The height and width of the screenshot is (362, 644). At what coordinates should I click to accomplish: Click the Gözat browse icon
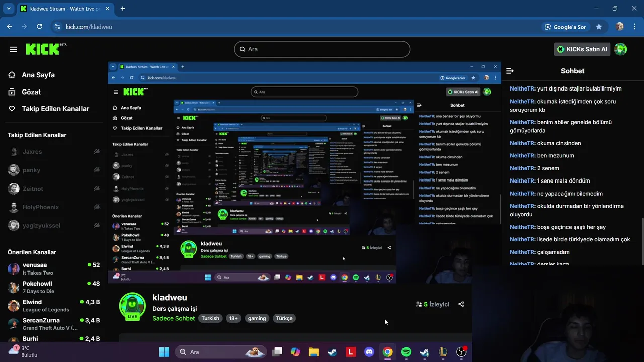pyautogui.click(x=12, y=92)
